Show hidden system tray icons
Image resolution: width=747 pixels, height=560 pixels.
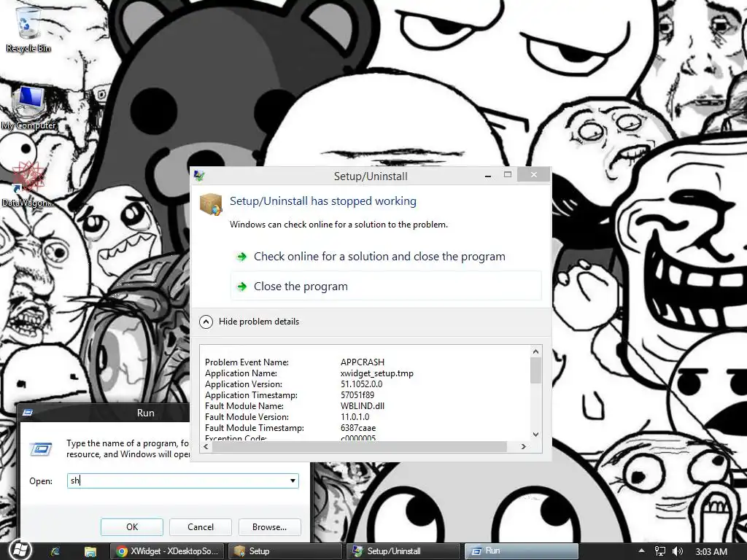[641, 551]
